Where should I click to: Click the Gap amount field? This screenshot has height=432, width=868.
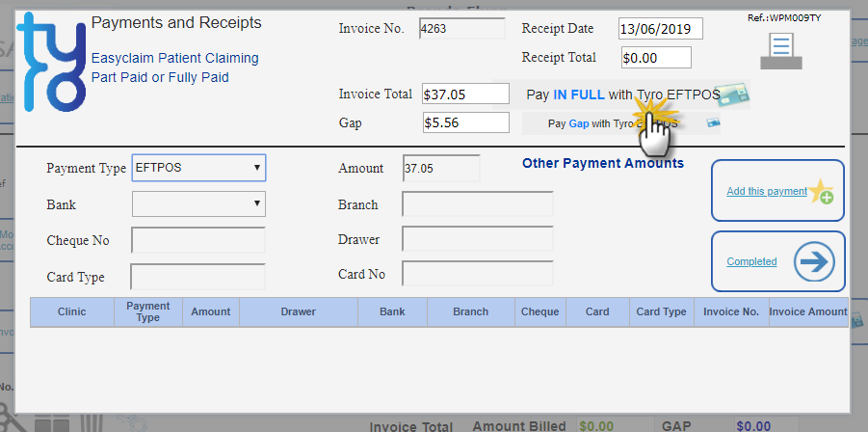(x=465, y=122)
